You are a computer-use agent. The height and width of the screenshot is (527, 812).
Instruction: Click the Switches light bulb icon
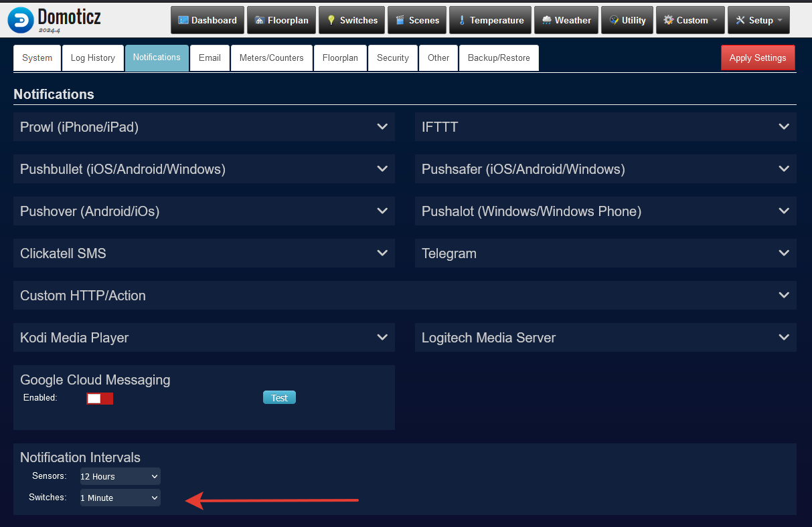(x=331, y=20)
